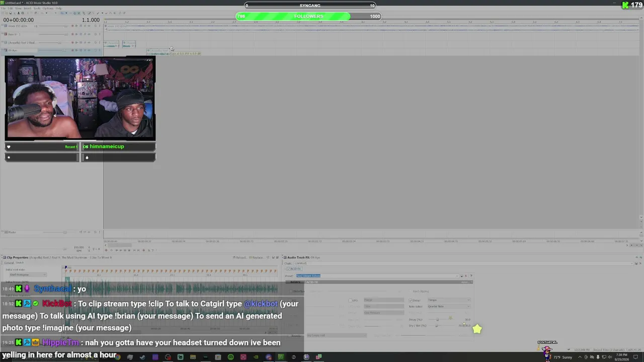Arm the Acapella Reel 2 Real track for recording

click(72, 42)
